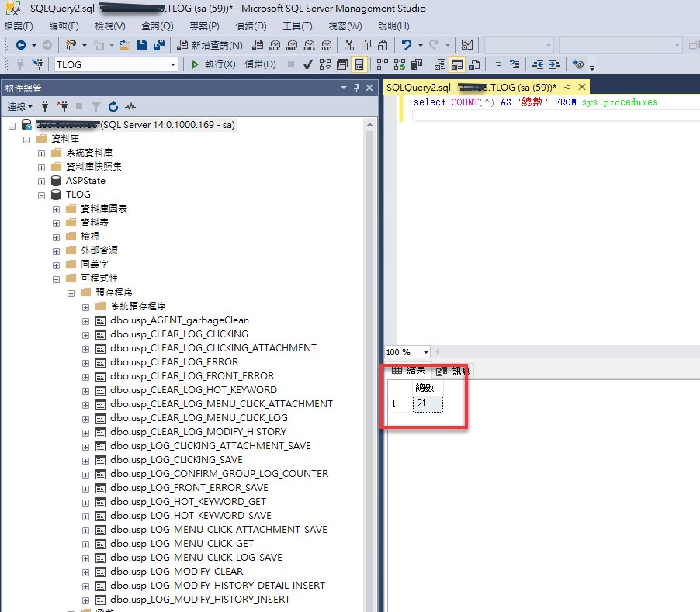Expand the 系統資料庫 folder
Viewport: 700px width, 612px height.
[41, 154]
